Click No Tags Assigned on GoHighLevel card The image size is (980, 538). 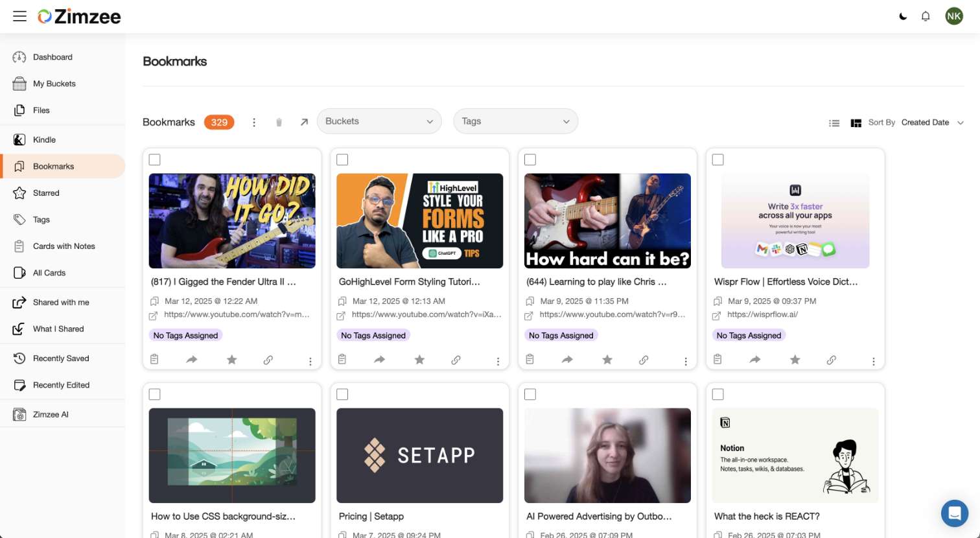point(373,335)
